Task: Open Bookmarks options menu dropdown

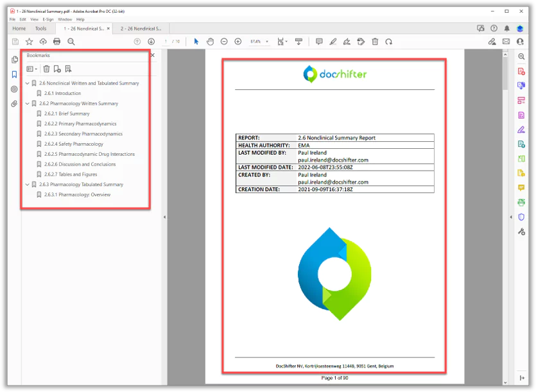Action: click(x=31, y=69)
